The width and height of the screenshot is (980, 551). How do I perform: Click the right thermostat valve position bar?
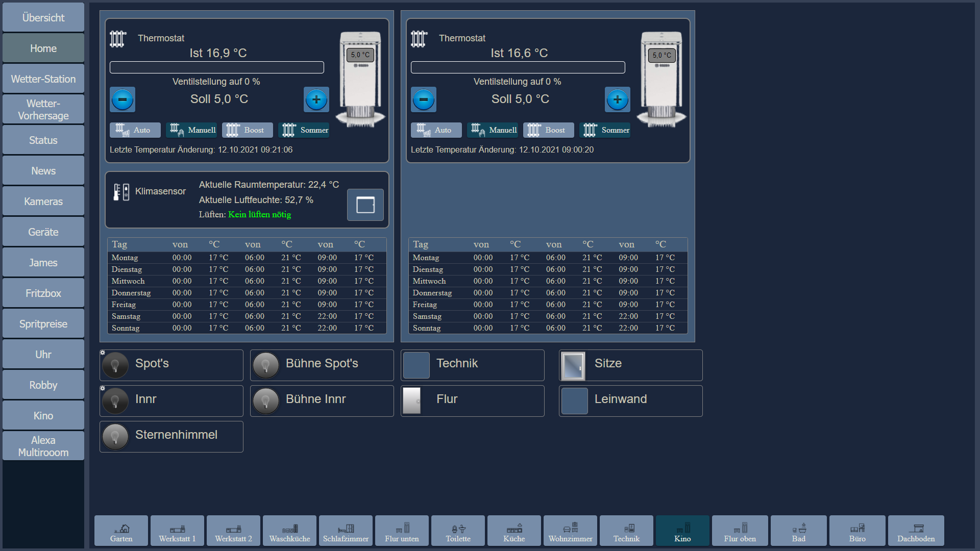[x=518, y=67]
